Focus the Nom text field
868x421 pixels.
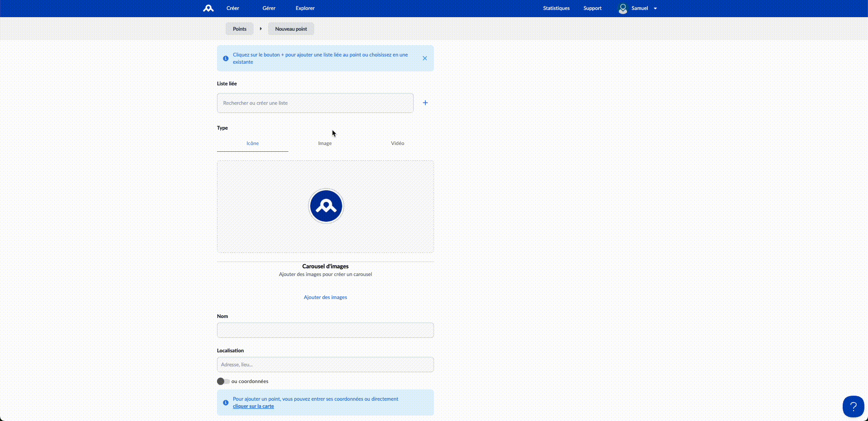coord(325,330)
